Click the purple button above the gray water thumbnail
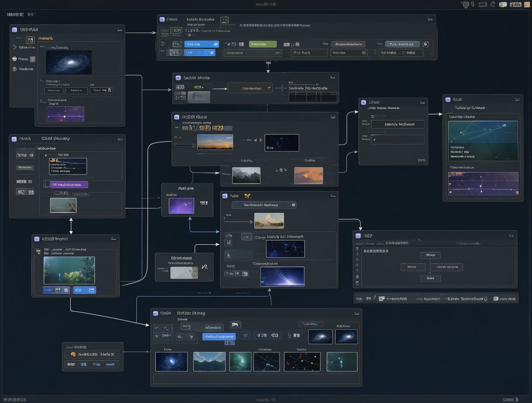 coord(69,185)
